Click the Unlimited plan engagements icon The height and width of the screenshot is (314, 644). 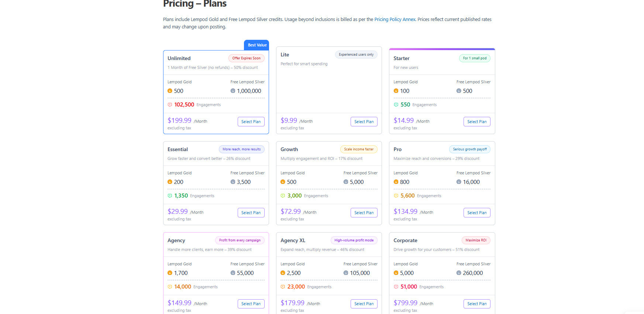170,105
